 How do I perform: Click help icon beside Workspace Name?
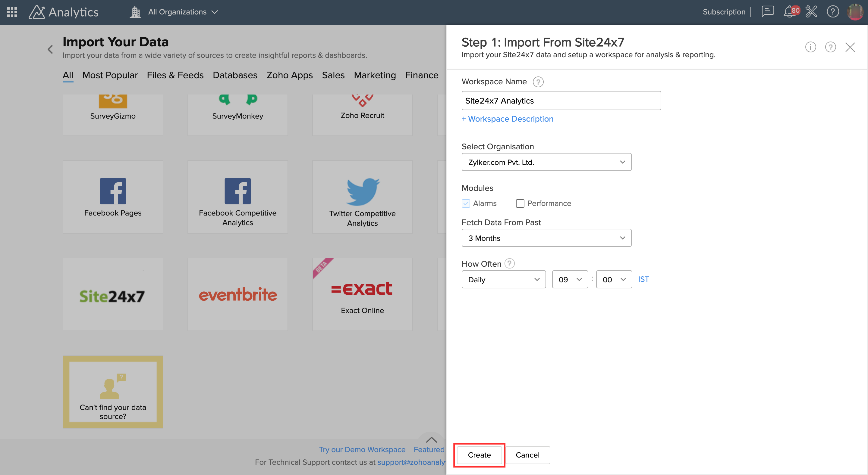coord(538,82)
